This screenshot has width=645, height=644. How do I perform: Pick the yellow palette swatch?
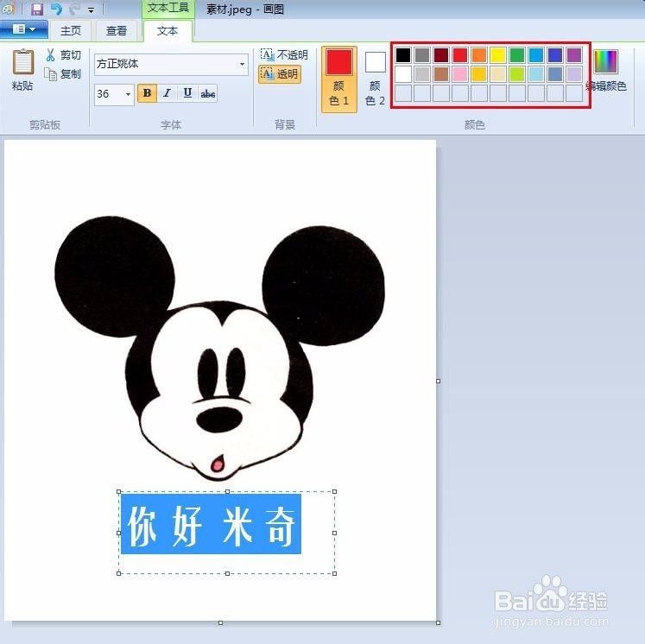pos(497,54)
